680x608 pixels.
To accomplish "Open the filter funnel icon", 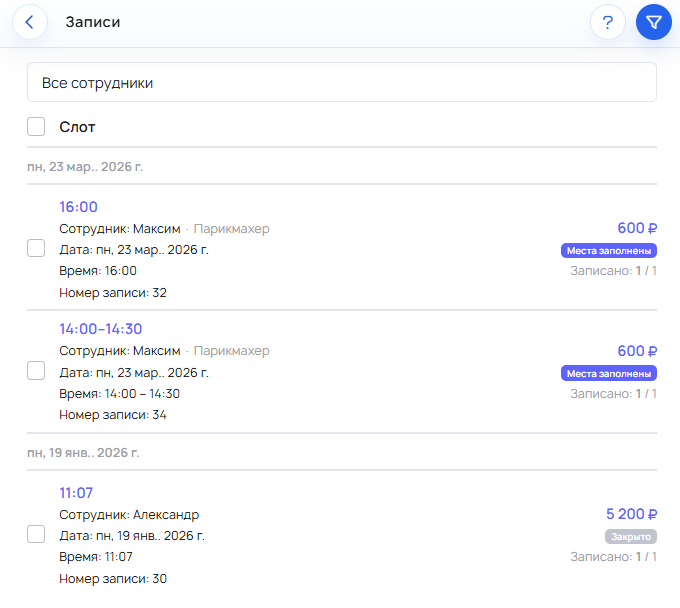I will (653, 22).
